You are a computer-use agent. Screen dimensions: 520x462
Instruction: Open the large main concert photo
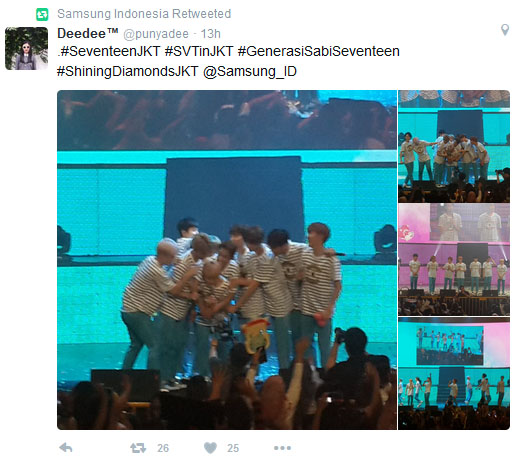pos(227,260)
